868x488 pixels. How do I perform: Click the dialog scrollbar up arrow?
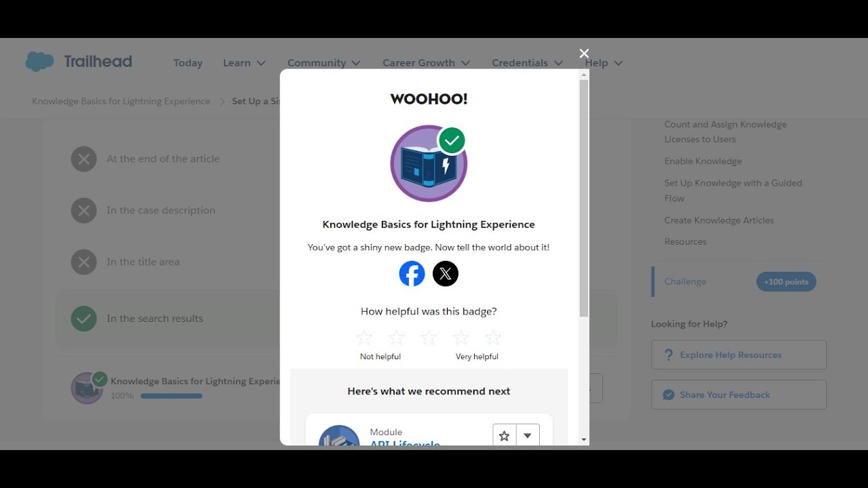(584, 74)
